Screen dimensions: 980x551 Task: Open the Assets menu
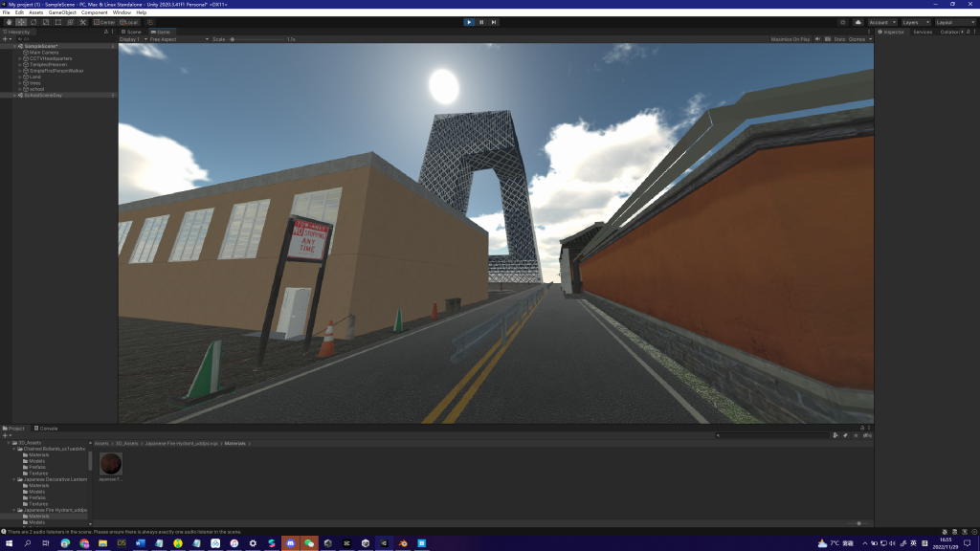(35, 12)
